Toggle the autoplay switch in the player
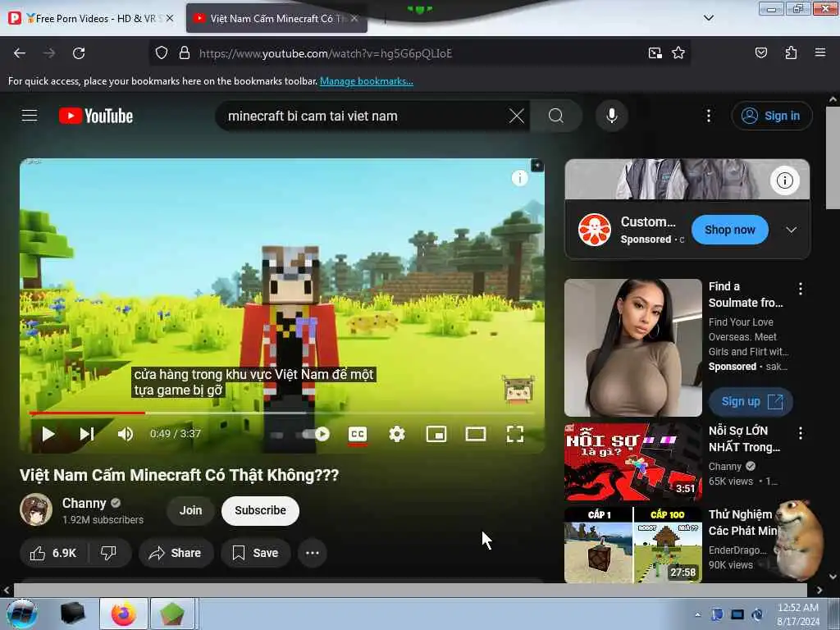840x630 pixels. coord(315,434)
